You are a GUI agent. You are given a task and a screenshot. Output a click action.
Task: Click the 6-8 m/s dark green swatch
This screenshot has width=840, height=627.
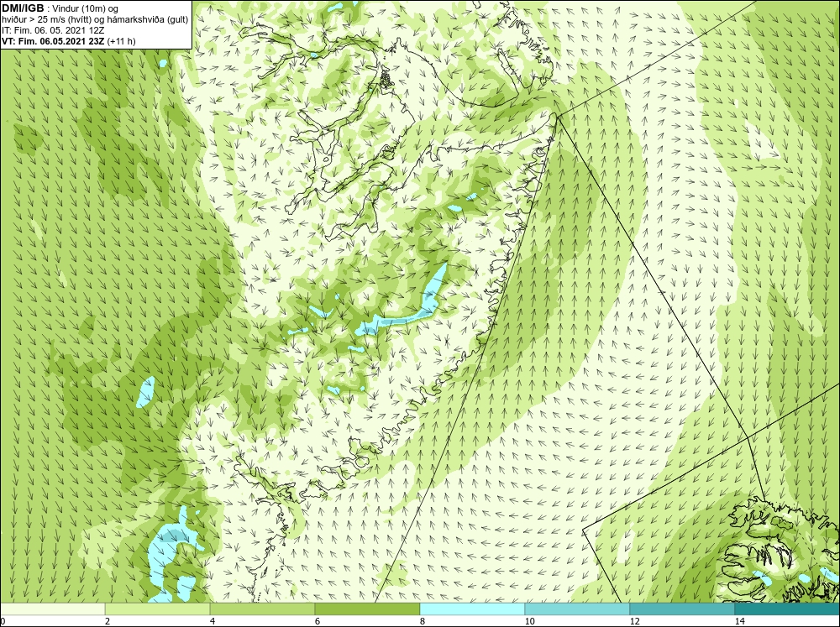click(368, 609)
